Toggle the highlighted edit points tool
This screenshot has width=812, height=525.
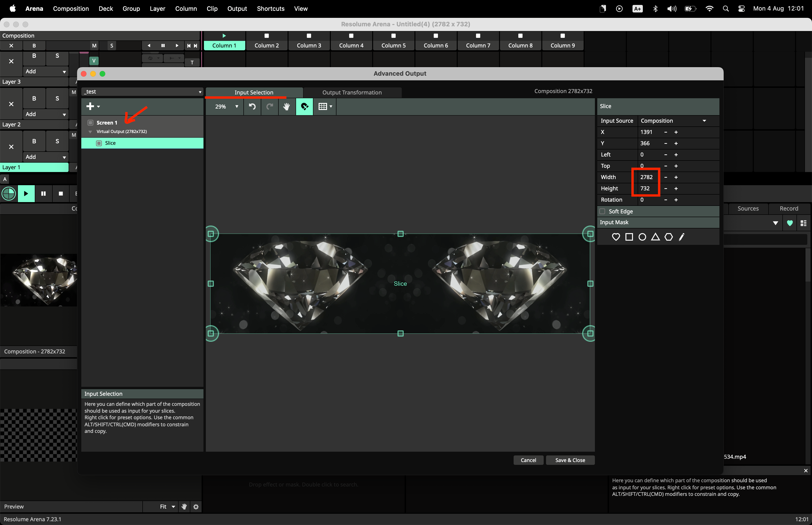tap(304, 107)
